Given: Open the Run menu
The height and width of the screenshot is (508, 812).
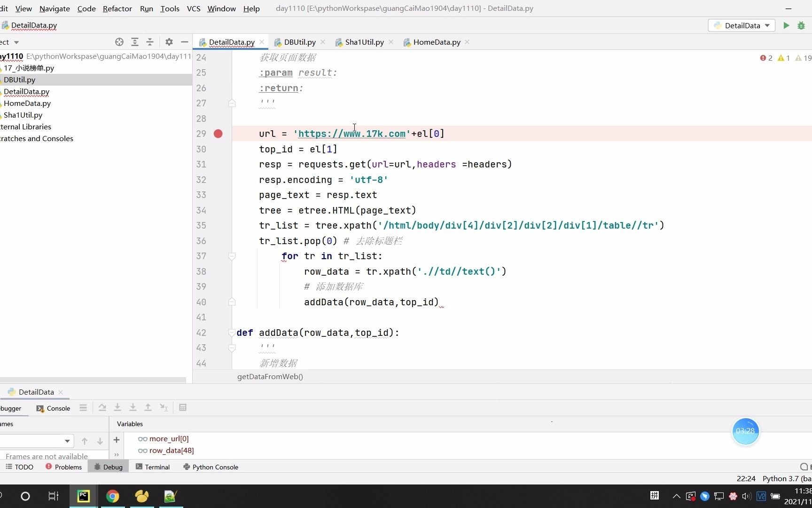Looking at the screenshot, I should click(147, 8).
